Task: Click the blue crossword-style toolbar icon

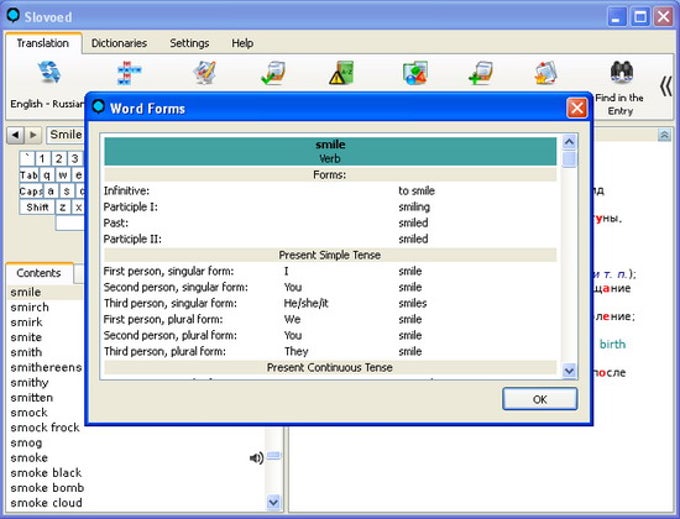Action: [x=130, y=73]
